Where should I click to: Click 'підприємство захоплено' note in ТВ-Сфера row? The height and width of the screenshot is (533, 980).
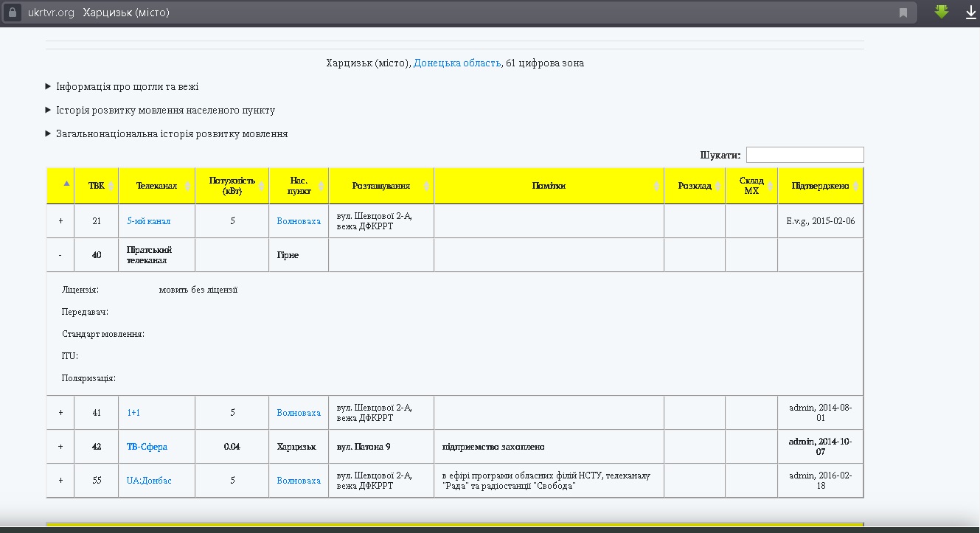point(493,447)
